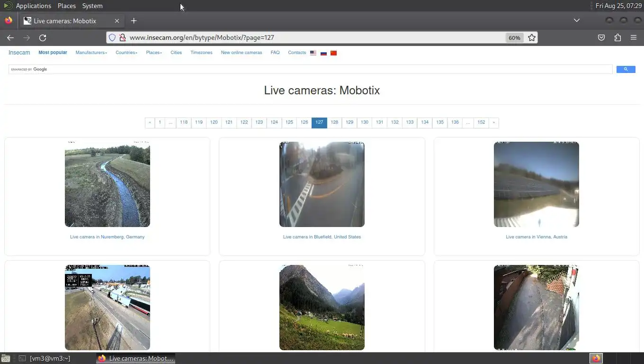Click current pagination page 127
644x364 pixels.
[x=319, y=122]
